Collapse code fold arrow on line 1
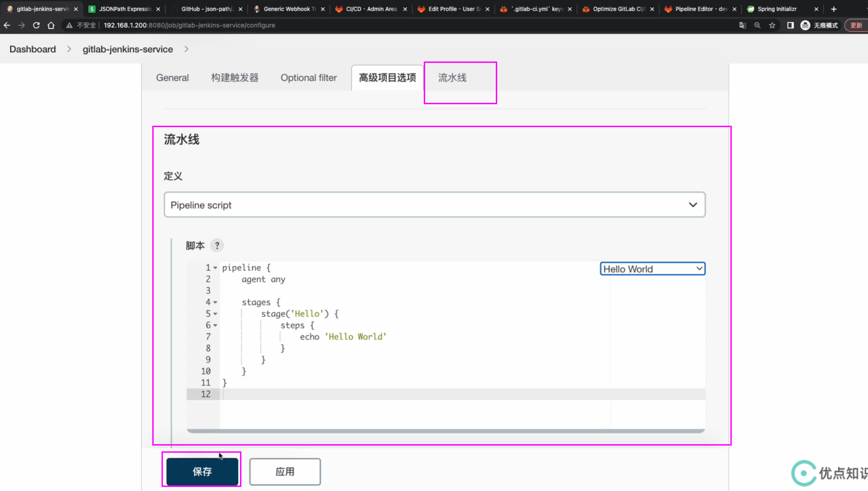The image size is (868, 491). click(215, 268)
